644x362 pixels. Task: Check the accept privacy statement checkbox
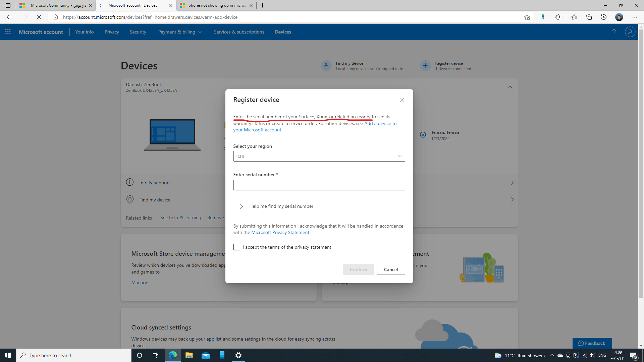pos(237,247)
